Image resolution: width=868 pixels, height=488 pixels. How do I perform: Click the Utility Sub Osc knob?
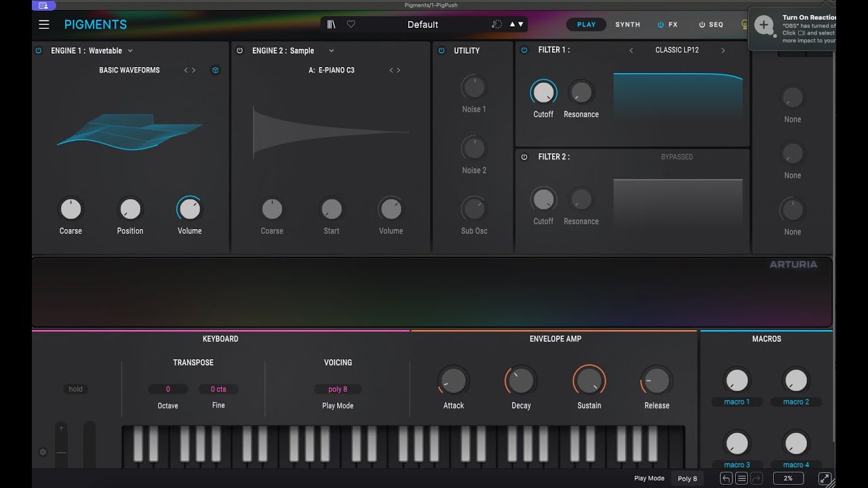coord(474,209)
